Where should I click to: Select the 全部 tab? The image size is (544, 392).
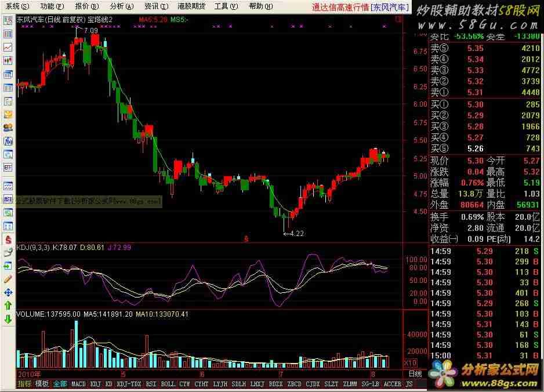click(60, 384)
